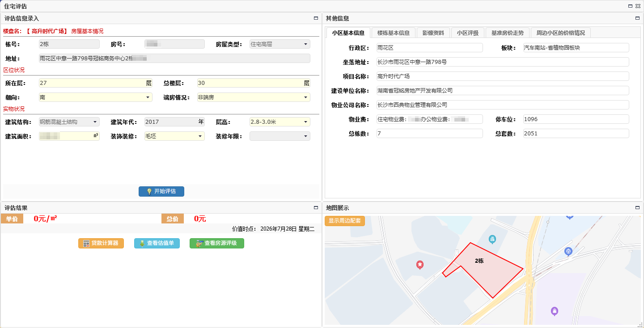Click the 建设单位名称 field
644x328 pixels.
503,91
